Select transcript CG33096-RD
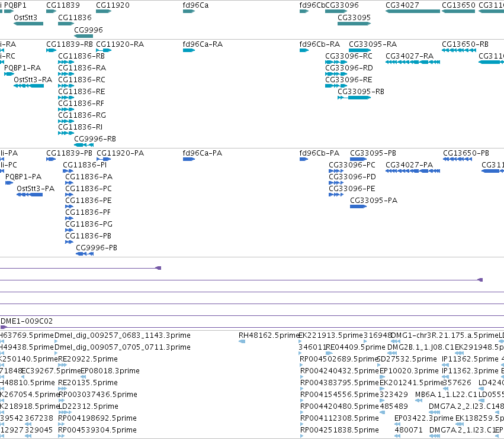 click(x=336, y=74)
